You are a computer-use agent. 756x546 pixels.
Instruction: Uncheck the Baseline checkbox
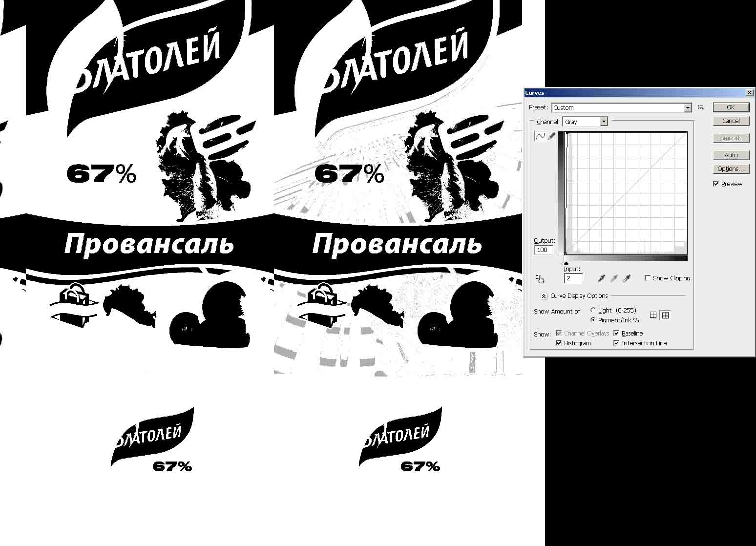click(x=616, y=333)
